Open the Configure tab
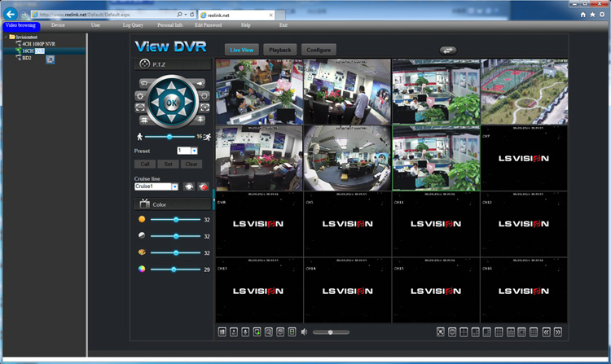This screenshot has height=364, width=611. pyautogui.click(x=319, y=50)
